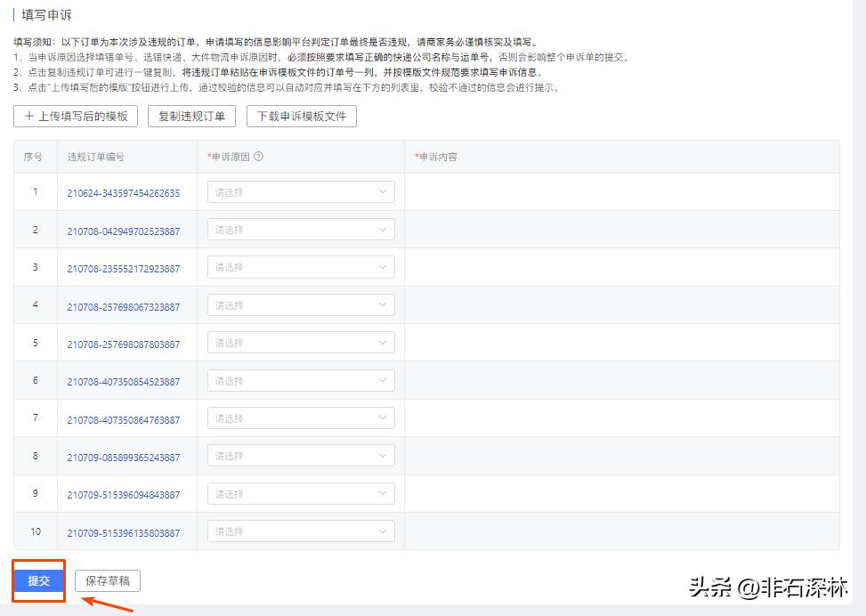Click the dropdown chevron in row 10
The width and height of the screenshot is (866, 616).
pyautogui.click(x=384, y=531)
